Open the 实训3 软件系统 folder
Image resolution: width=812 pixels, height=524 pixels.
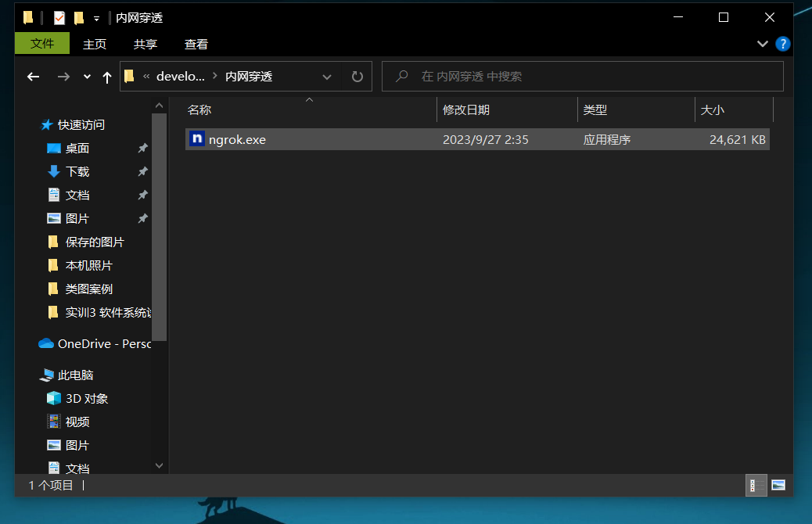click(x=108, y=313)
